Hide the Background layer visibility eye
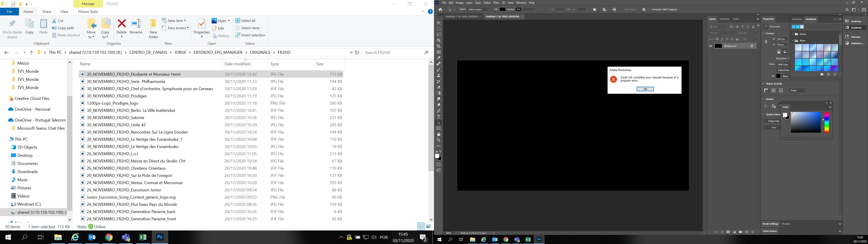Screen dimensions: 868x244 [x=711, y=46]
